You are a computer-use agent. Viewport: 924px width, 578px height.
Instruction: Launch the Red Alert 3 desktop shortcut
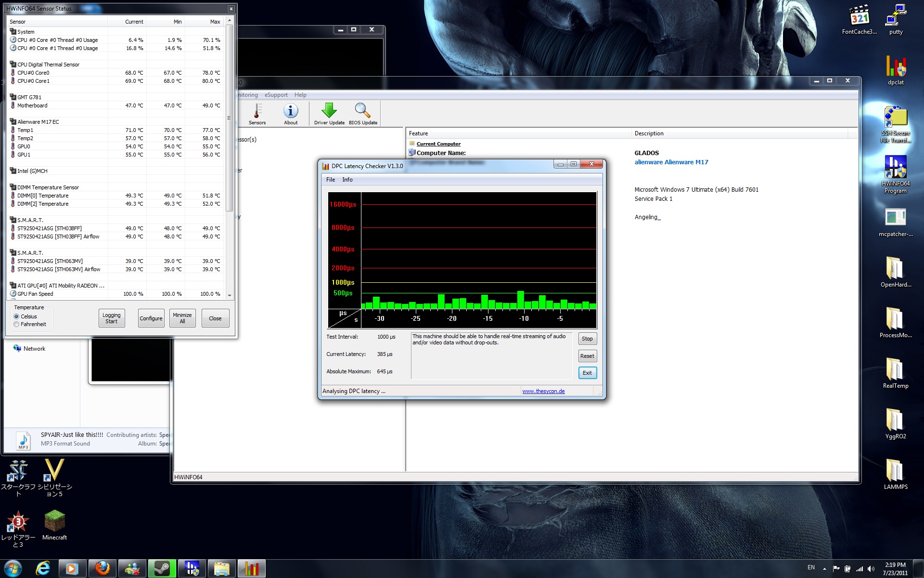pos(18,529)
